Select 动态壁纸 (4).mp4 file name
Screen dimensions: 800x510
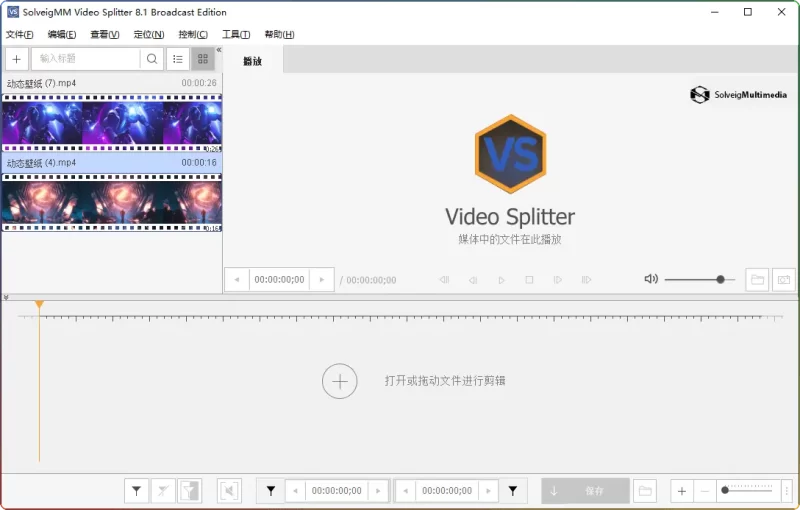(x=41, y=163)
